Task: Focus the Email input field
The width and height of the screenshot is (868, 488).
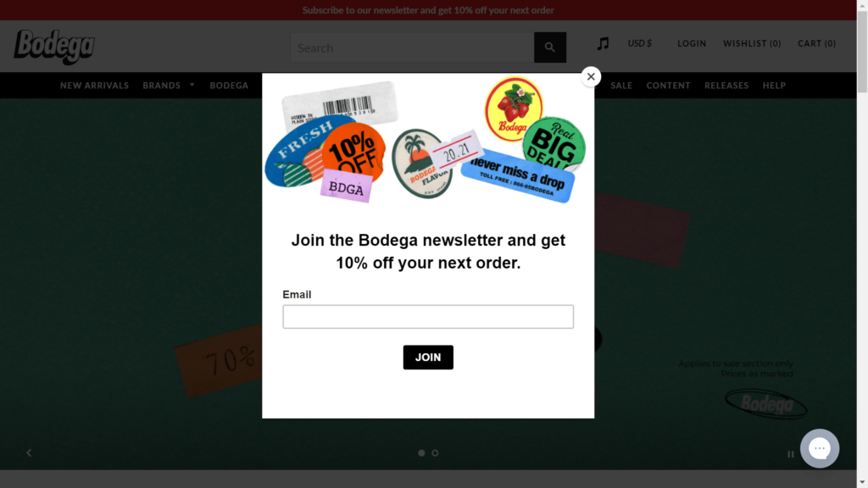Action: 428,317
